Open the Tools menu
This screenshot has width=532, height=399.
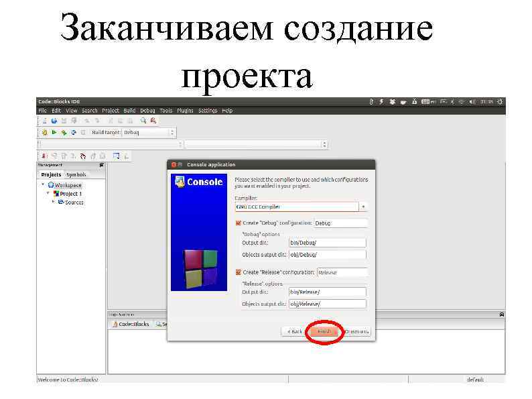[x=166, y=111]
